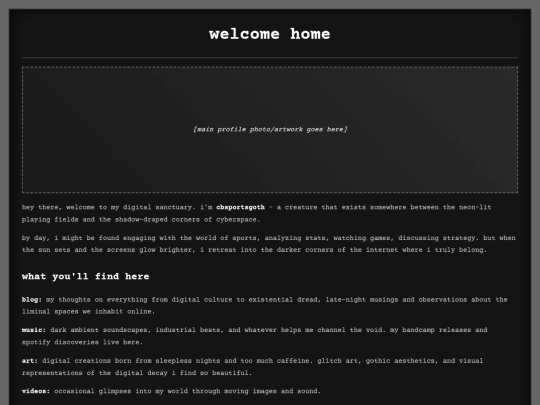Image resolution: width=540 pixels, height=405 pixels.
Task: Click the 'hey there, welcome to my digital sanctuary' sentence
Action: [x=108, y=207]
